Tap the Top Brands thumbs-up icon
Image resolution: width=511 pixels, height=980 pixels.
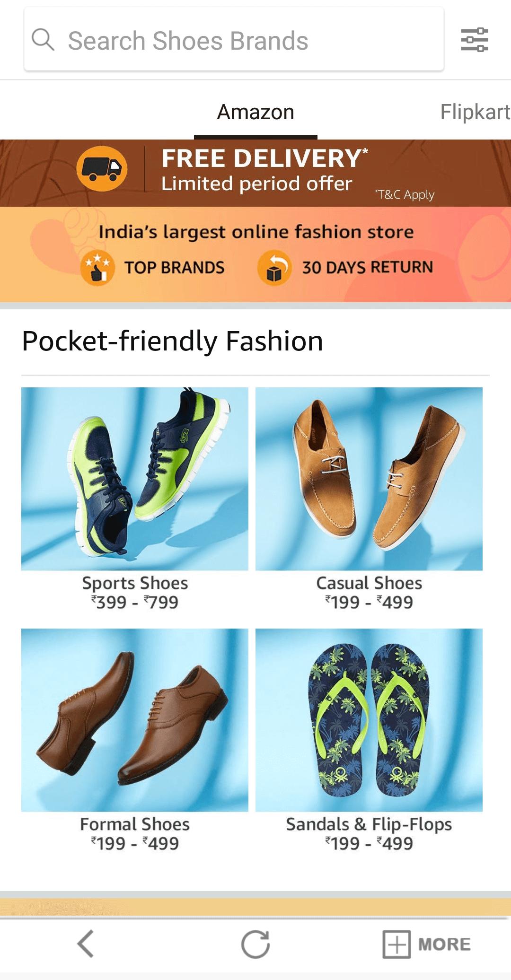tap(97, 268)
